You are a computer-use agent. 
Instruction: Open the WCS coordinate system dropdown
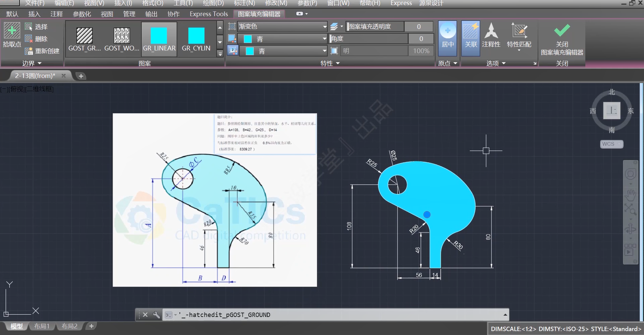(611, 144)
